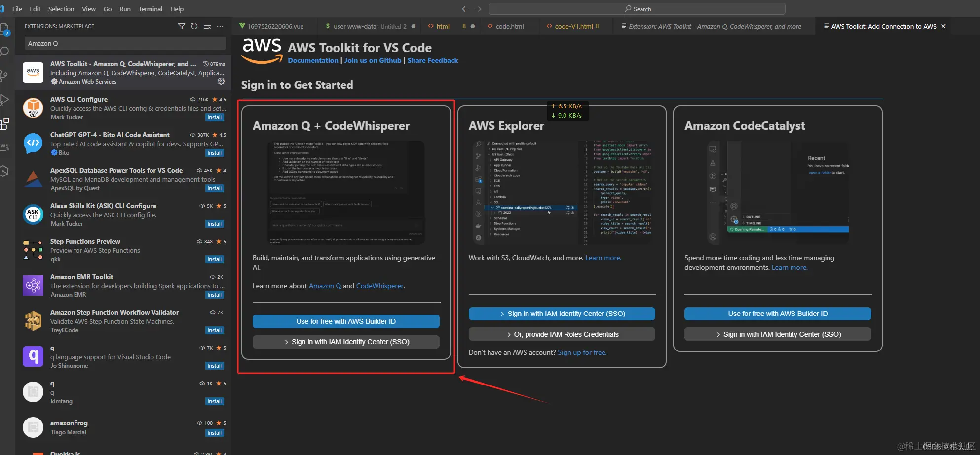Click the purple q language support icon
Screen dimensions: 980x455
[x=33, y=356]
